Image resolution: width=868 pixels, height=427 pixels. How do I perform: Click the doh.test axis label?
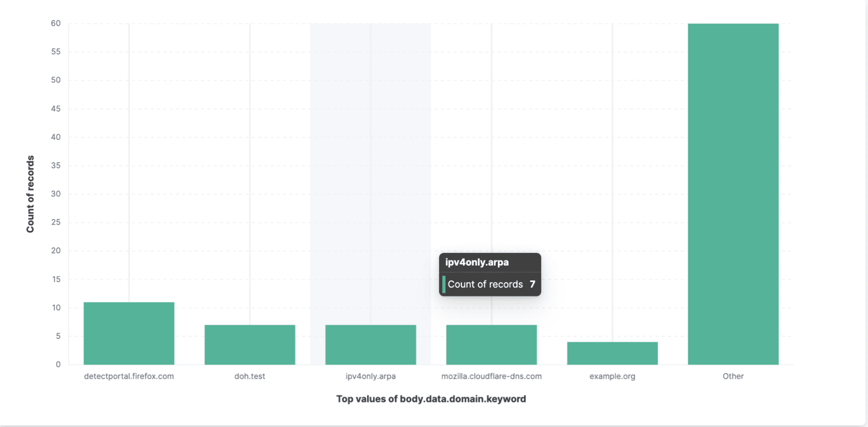tap(250, 376)
